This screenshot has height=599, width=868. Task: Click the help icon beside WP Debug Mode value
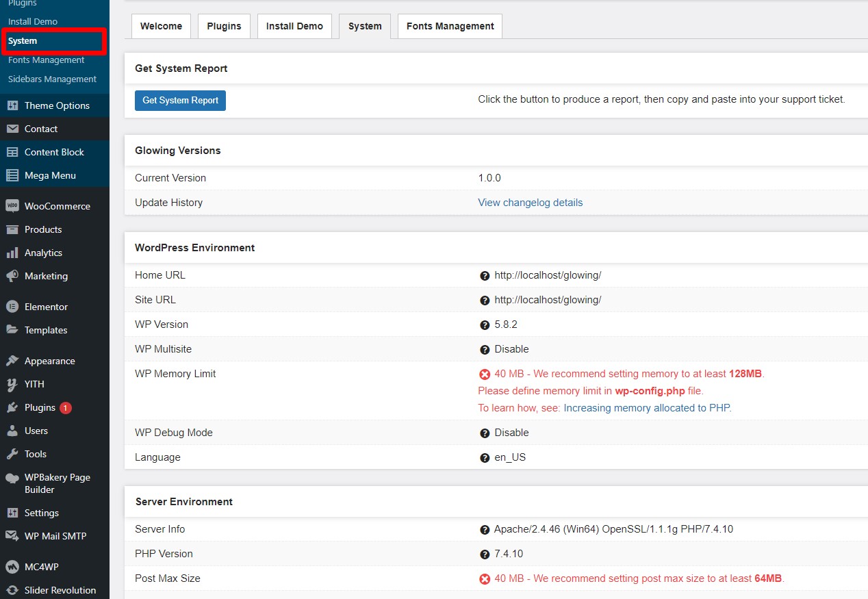pyautogui.click(x=485, y=433)
